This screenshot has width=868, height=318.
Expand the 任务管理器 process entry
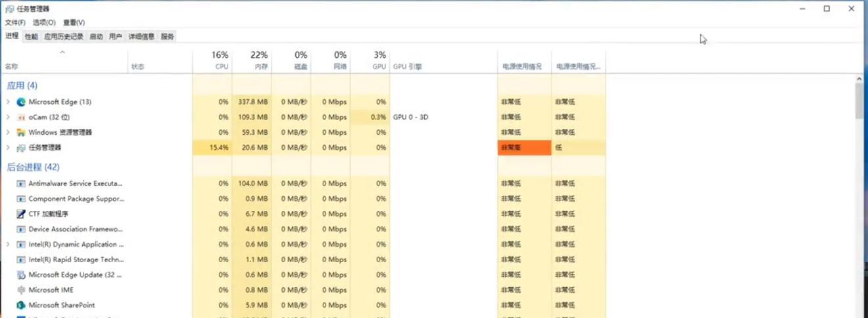(8, 148)
